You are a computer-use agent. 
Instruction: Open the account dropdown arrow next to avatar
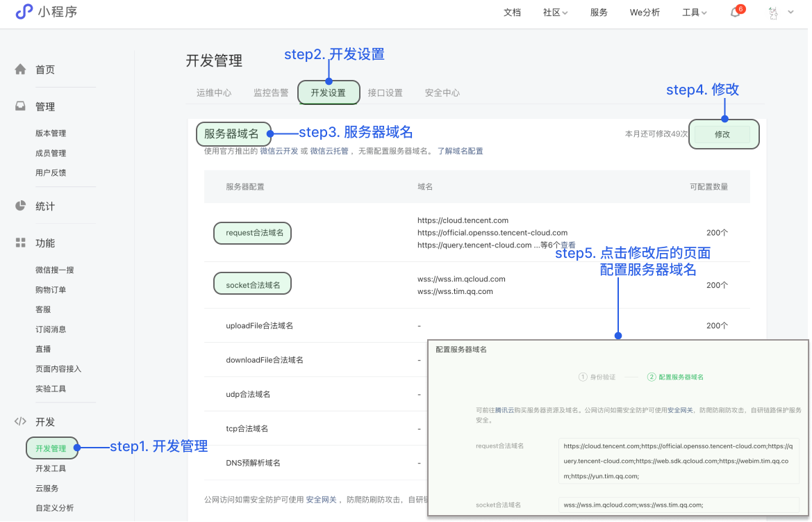(790, 12)
